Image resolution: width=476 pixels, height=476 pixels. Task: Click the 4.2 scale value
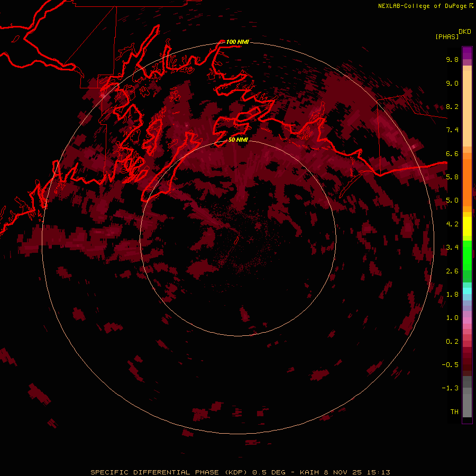coord(452,224)
